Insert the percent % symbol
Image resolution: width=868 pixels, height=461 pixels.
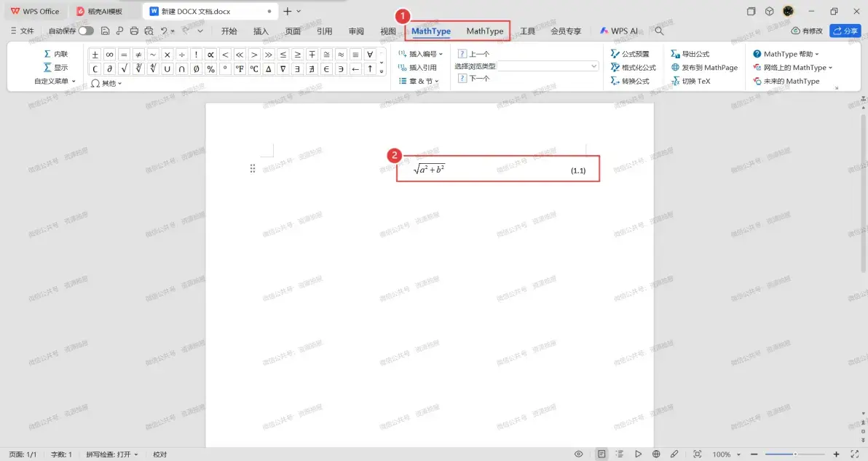pos(210,68)
